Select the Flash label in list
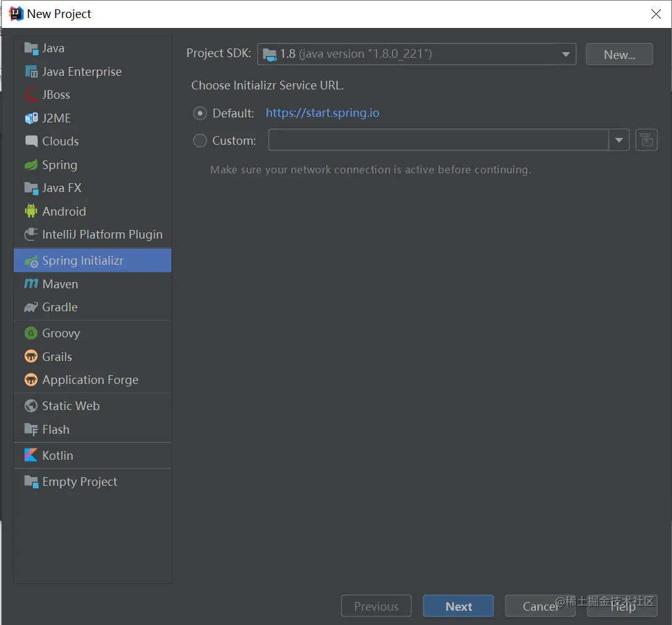Image resolution: width=672 pixels, height=625 pixels. (x=56, y=429)
